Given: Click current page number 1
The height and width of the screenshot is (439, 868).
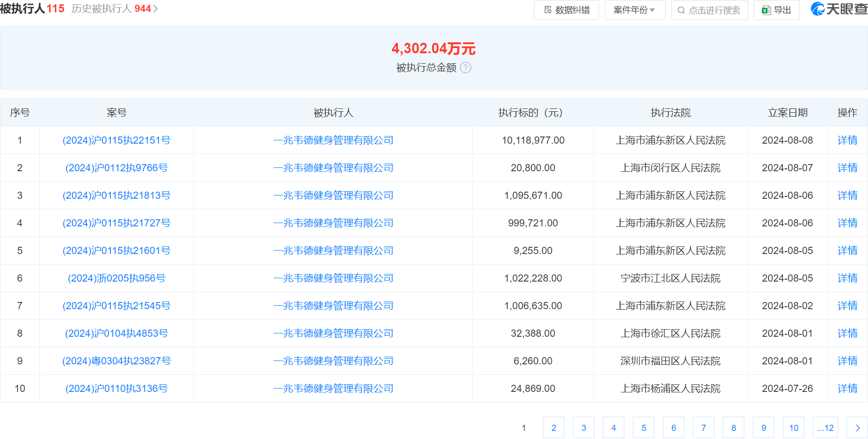Looking at the screenshot, I should tap(523, 428).
